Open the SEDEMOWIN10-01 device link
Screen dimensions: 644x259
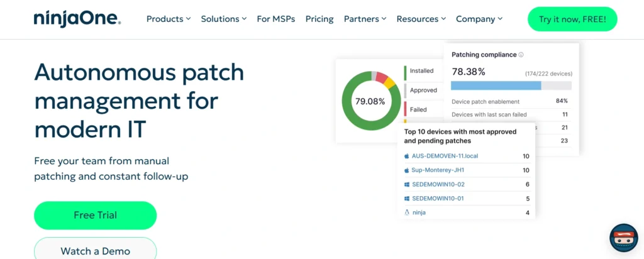438,198
